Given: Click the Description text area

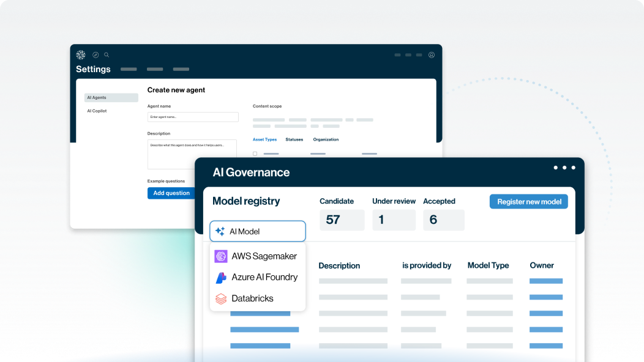Looking at the screenshot, I should tap(192, 154).
